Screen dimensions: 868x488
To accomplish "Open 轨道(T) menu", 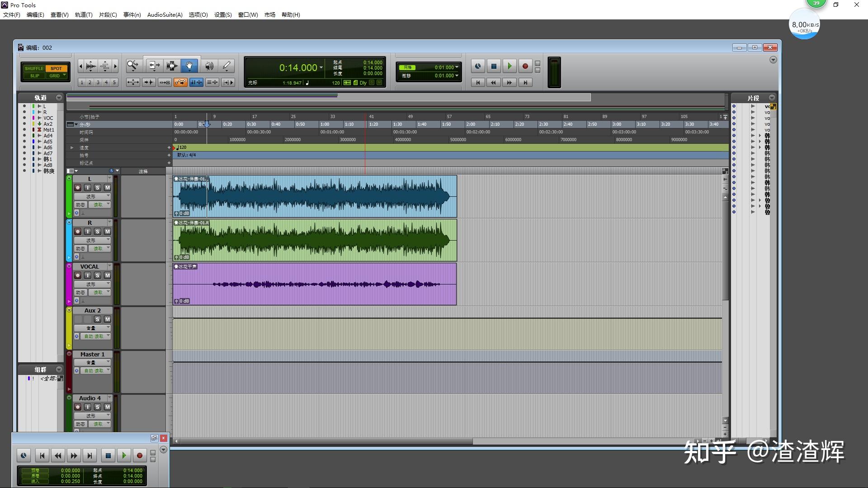I will point(84,14).
